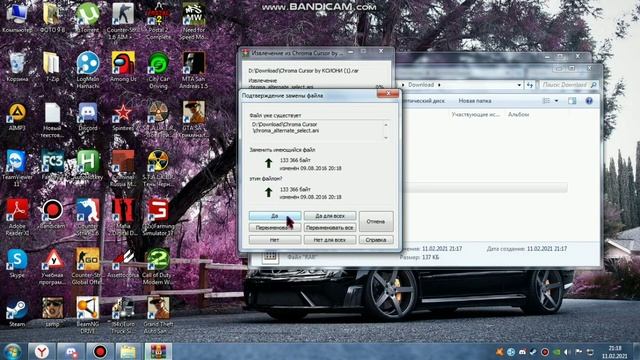The width and height of the screenshot is (640, 360).
Task: Sort by Альбом column header
Action: coord(518,115)
